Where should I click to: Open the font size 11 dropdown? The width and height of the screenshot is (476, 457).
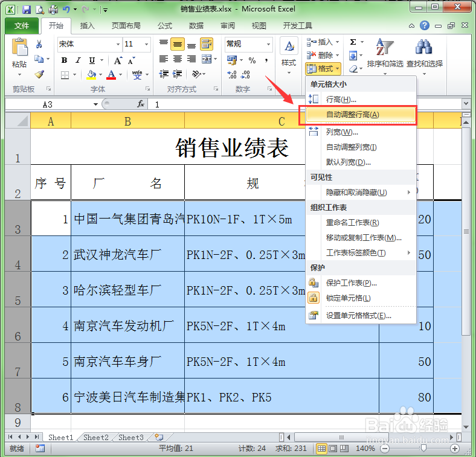pyautogui.click(x=146, y=44)
